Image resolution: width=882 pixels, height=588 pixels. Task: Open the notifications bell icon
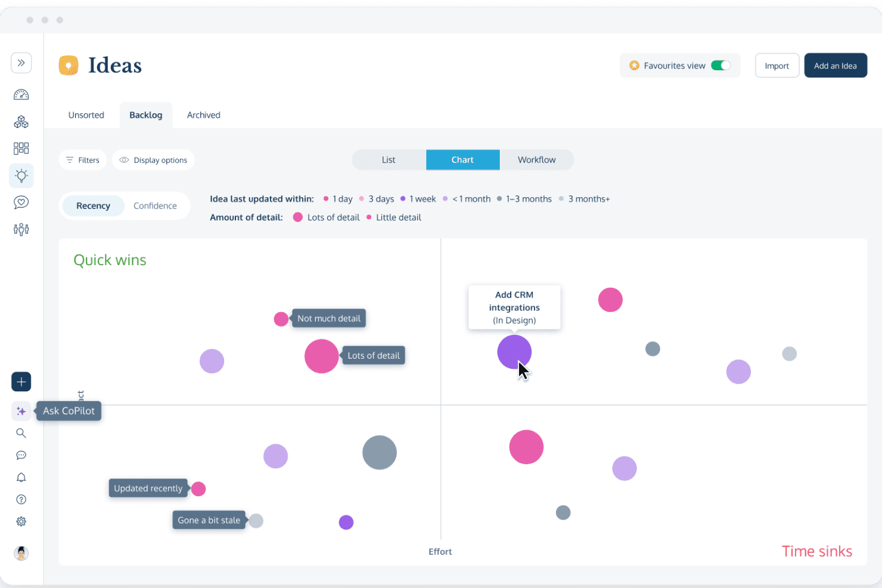[21, 477]
